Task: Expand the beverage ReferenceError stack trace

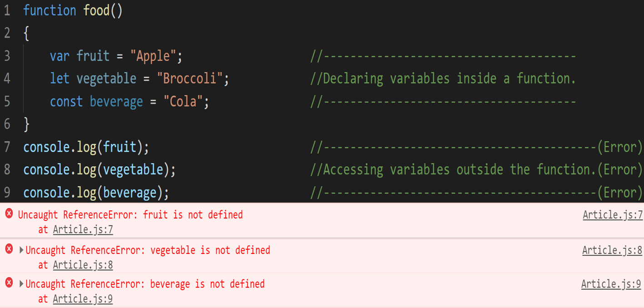Action: [21, 284]
